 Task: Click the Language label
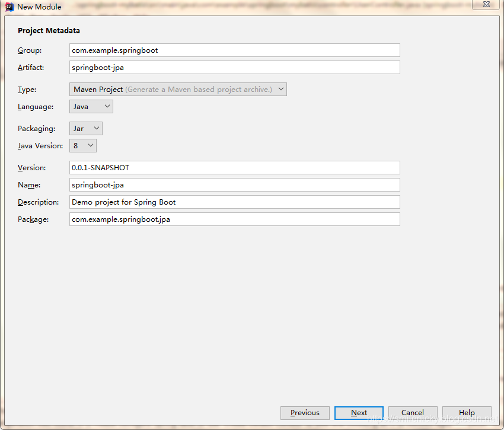click(x=36, y=107)
